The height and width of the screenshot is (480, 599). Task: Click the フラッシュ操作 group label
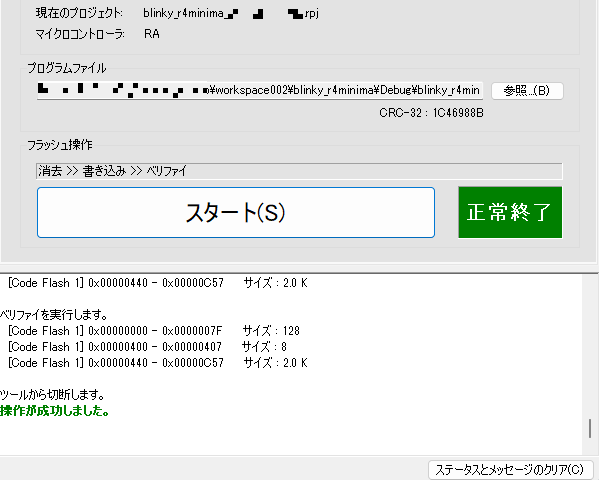point(60,145)
